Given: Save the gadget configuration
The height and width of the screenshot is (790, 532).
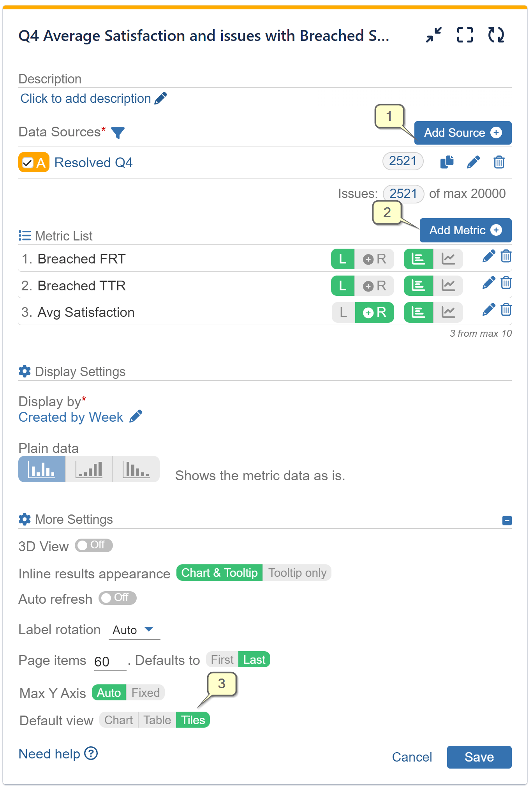Looking at the screenshot, I should click(479, 756).
